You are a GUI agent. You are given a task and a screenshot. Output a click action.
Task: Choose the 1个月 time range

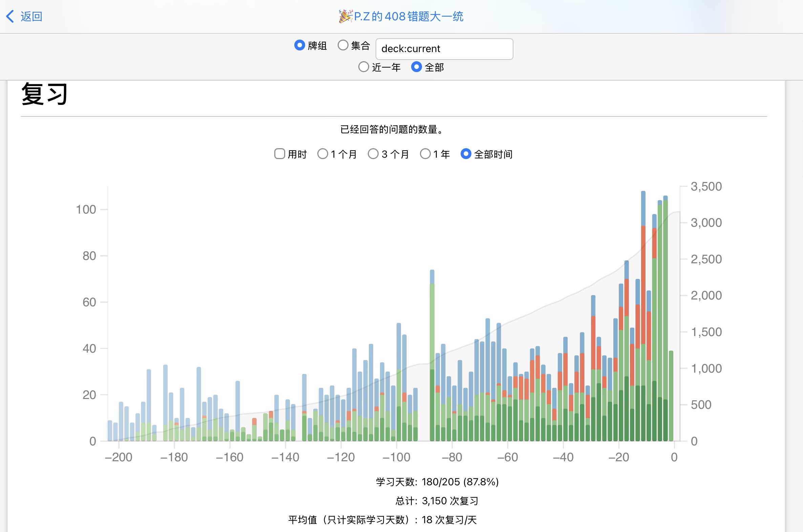(322, 154)
